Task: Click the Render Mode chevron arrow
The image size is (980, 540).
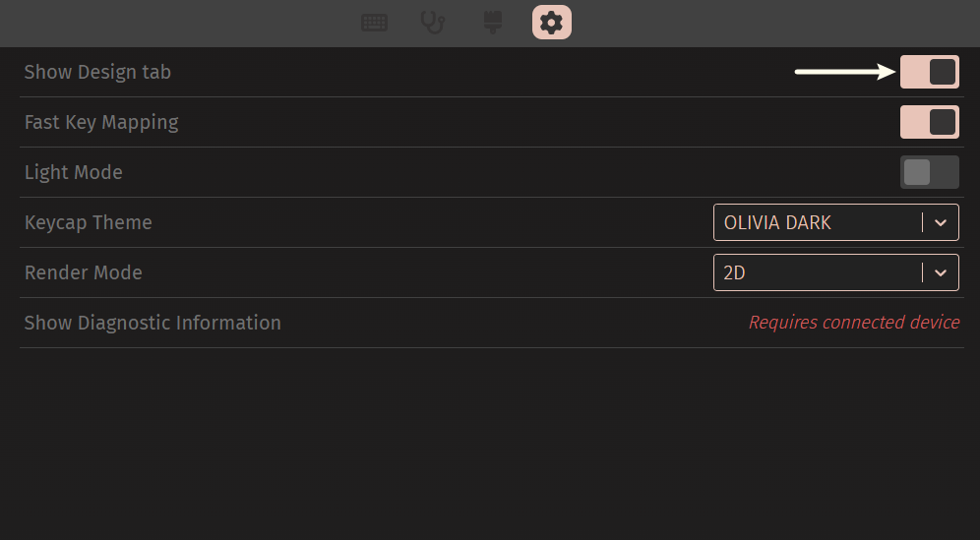Action: pyautogui.click(x=941, y=272)
